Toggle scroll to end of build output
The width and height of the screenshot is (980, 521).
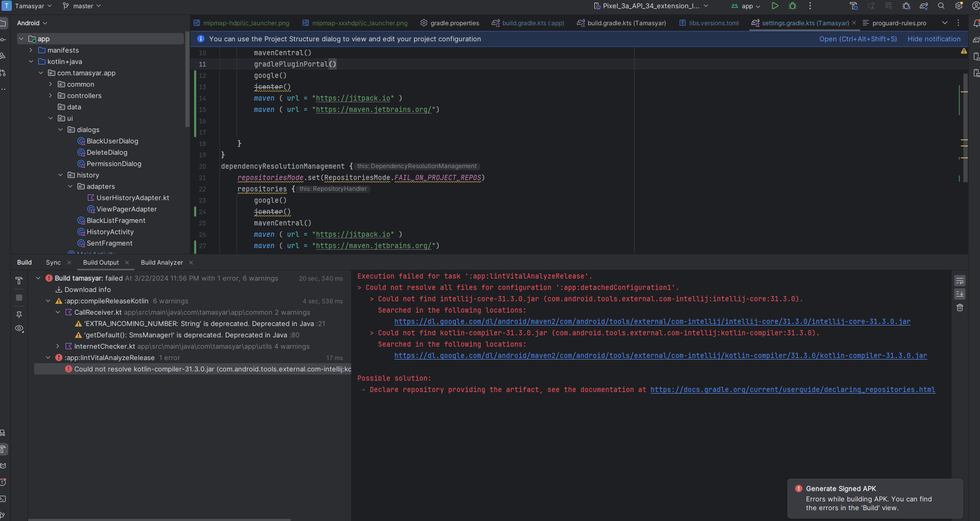pyautogui.click(x=960, y=294)
